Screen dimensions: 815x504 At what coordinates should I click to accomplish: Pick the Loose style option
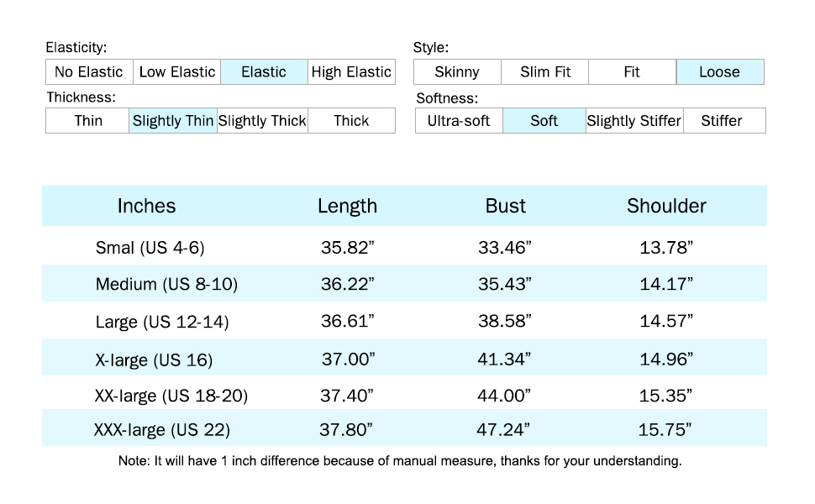click(719, 72)
